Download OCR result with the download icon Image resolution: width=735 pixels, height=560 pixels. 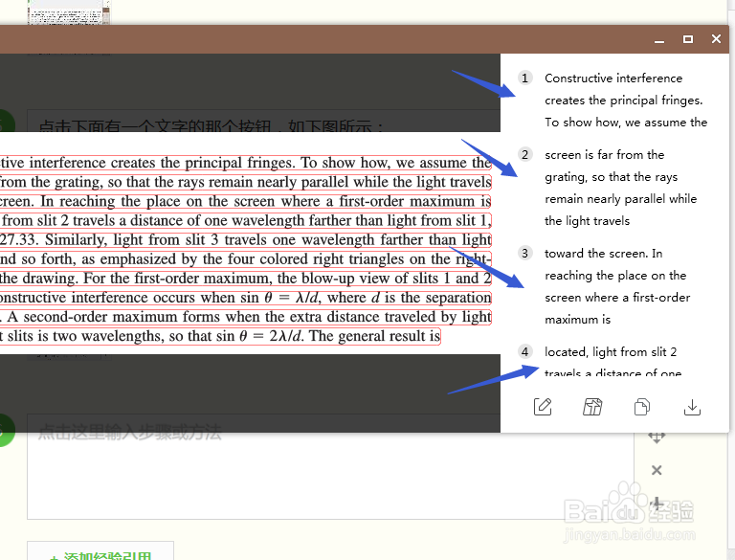tap(692, 407)
